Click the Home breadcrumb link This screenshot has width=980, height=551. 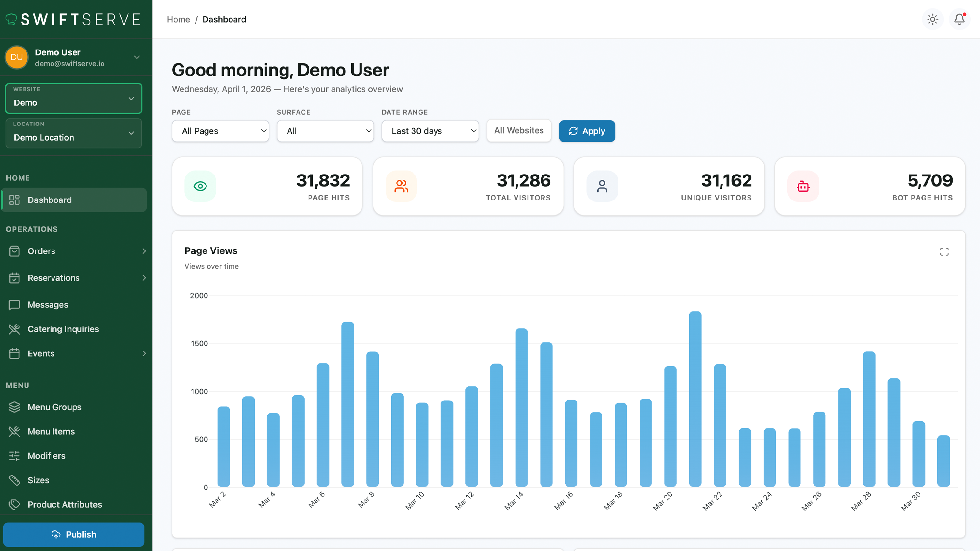coord(178,19)
